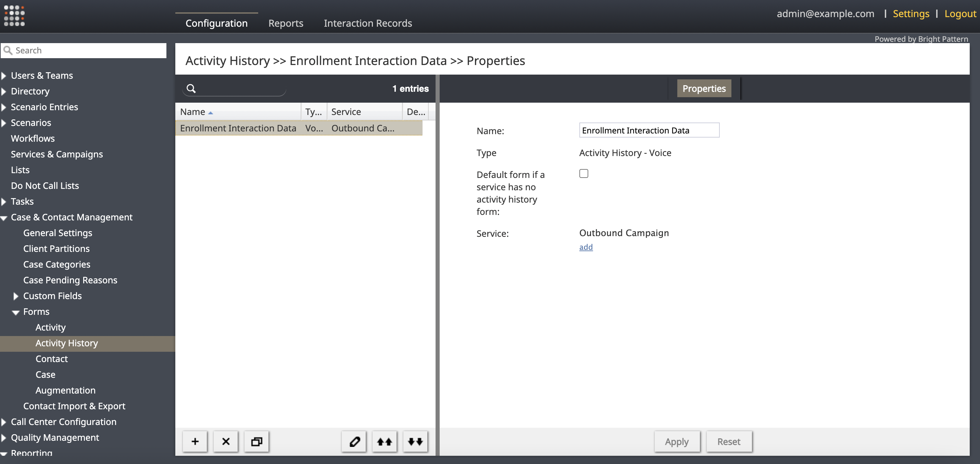Viewport: 980px width, 464px height.
Task: Open the Activity forms item
Action: point(51,327)
